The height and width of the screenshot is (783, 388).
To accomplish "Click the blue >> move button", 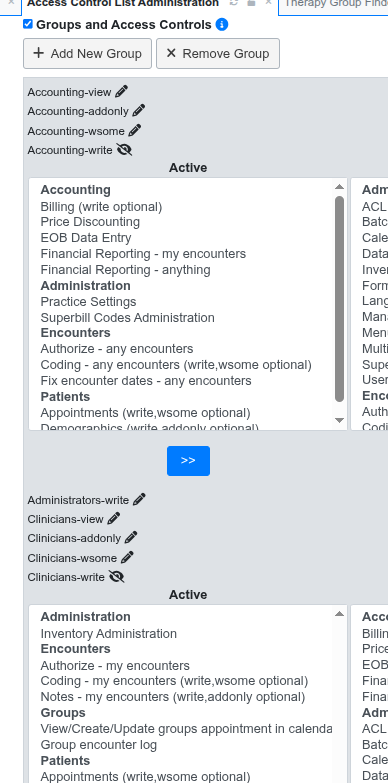I will (188, 461).
